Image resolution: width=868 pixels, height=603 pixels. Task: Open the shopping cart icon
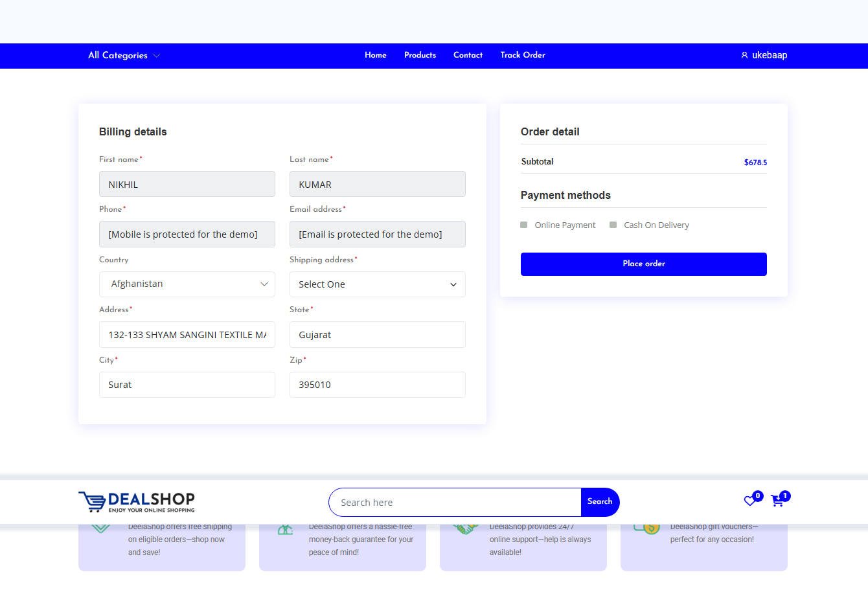777,501
